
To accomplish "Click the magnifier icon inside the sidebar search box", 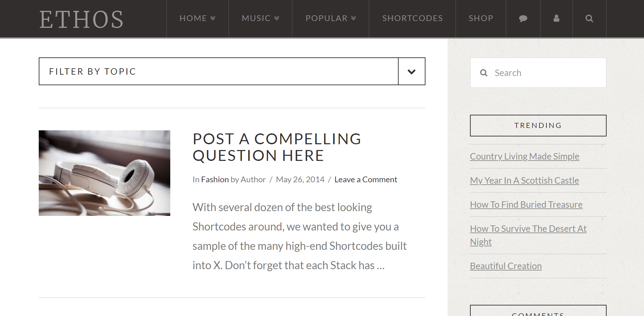I will [484, 72].
